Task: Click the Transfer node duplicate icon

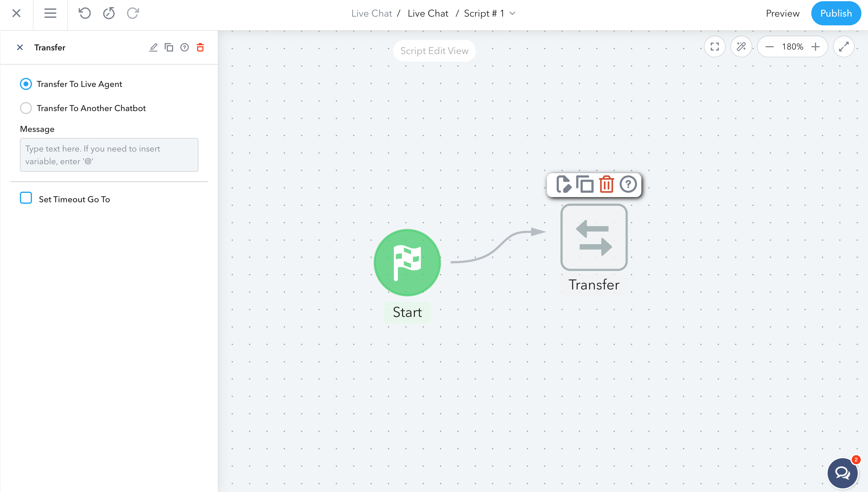Action: (584, 184)
